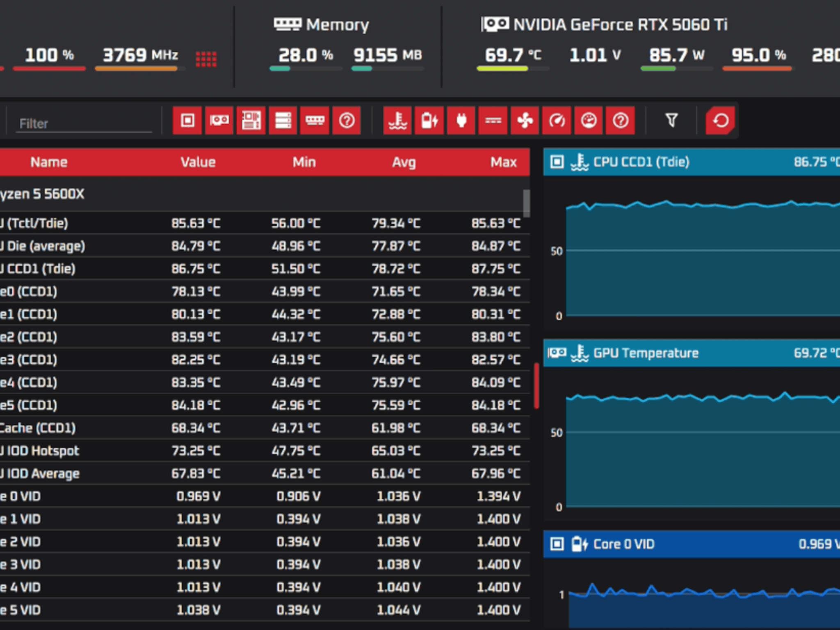Select the Tctl/Tdie row's 56.00 °C minimum
Image resolution: width=840 pixels, height=630 pixels.
[x=296, y=223]
